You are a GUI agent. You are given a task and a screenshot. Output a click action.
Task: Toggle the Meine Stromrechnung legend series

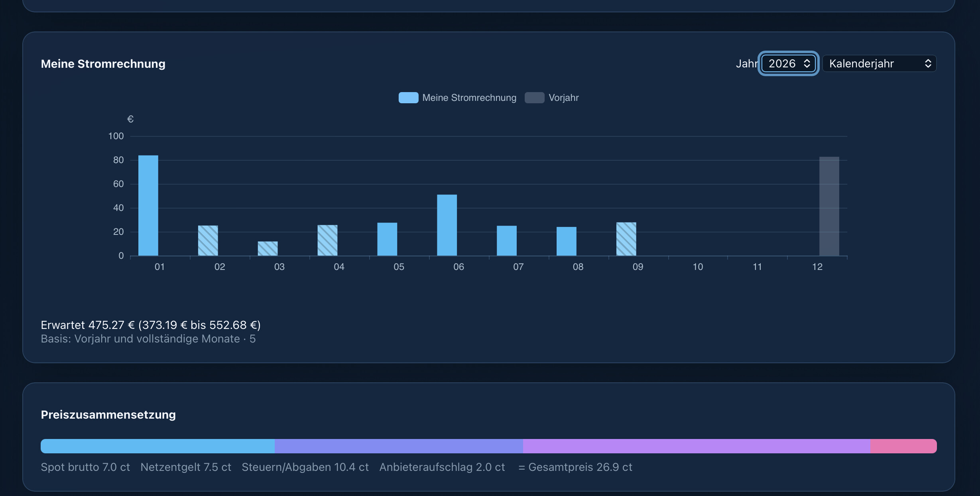[457, 98]
